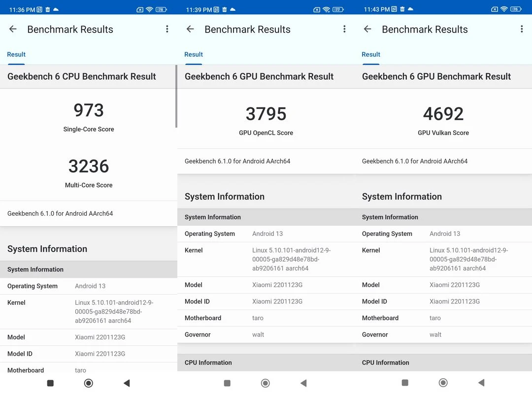Screen dimensions: 532x394
Task: Click the GPU OpenCL score 3795
Action: [266, 114]
